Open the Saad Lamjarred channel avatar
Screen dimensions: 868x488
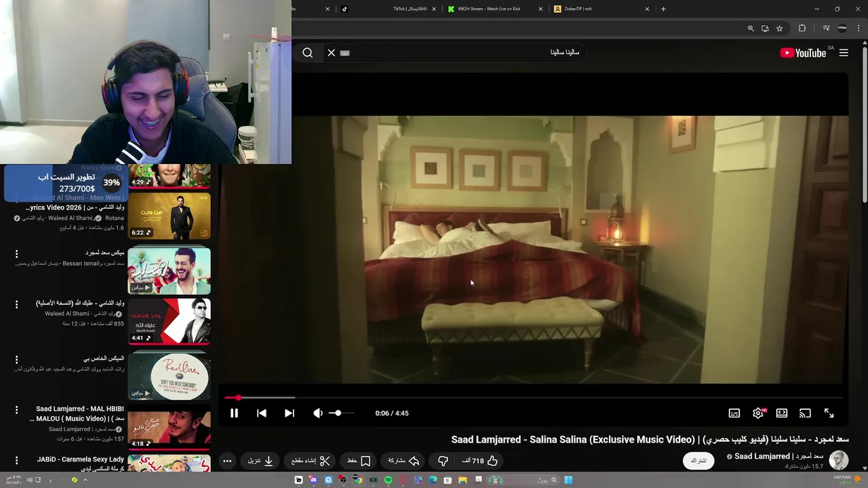(839, 460)
